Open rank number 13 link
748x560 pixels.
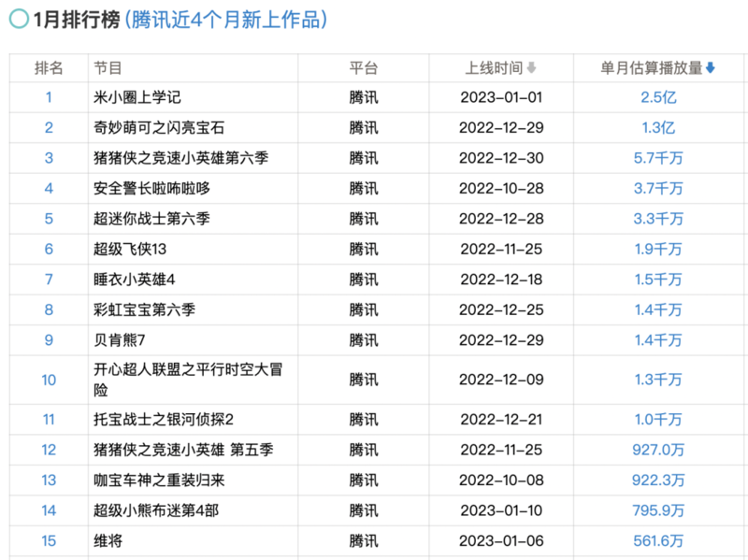tap(49, 481)
